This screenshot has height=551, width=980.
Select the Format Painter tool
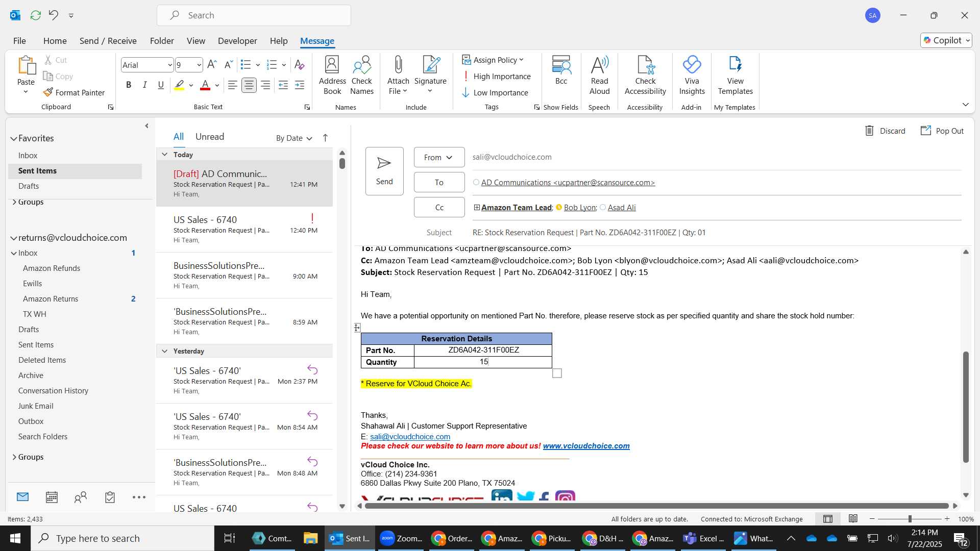[74, 92]
